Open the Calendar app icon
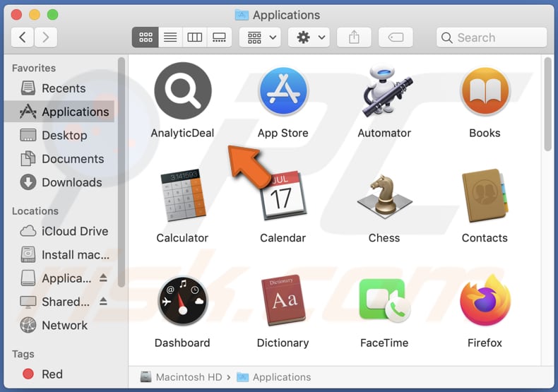Viewport: 558px width, 392px height. point(284,195)
